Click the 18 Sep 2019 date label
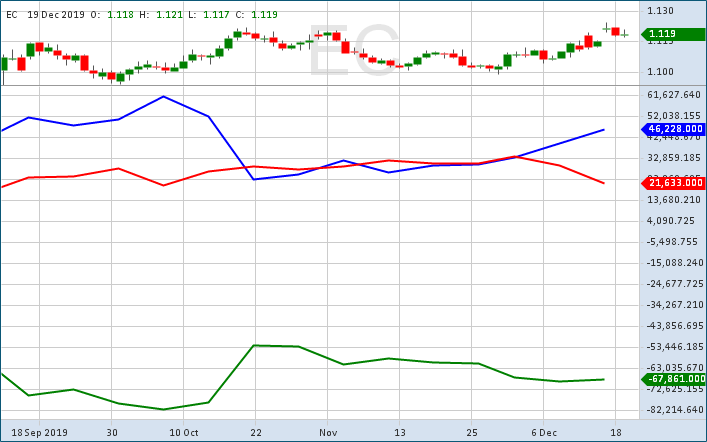This screenshot has width=707, height=442. pos(39,433)
